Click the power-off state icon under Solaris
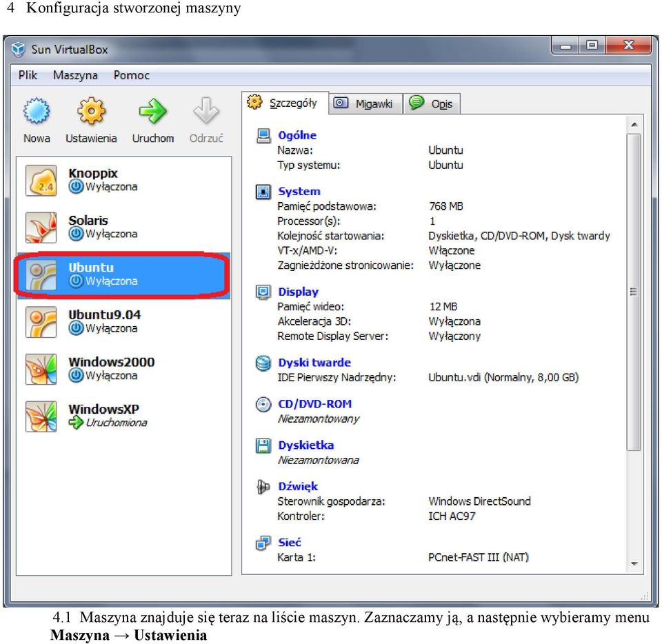Viewport: 662px width, 644px height. 76,233
